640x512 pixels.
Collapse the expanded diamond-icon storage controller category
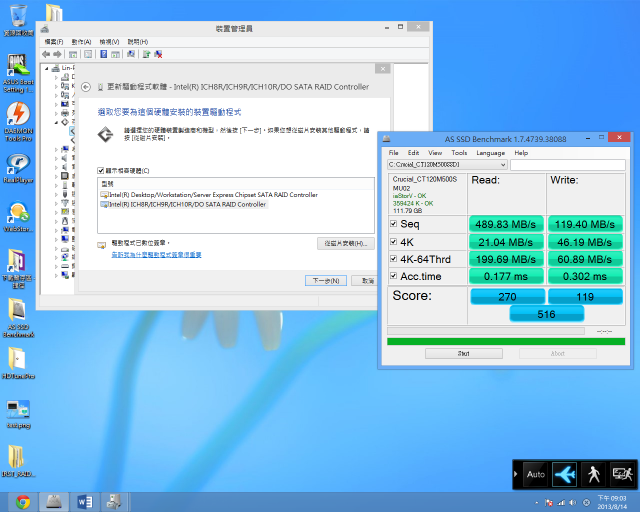(56, 122)
